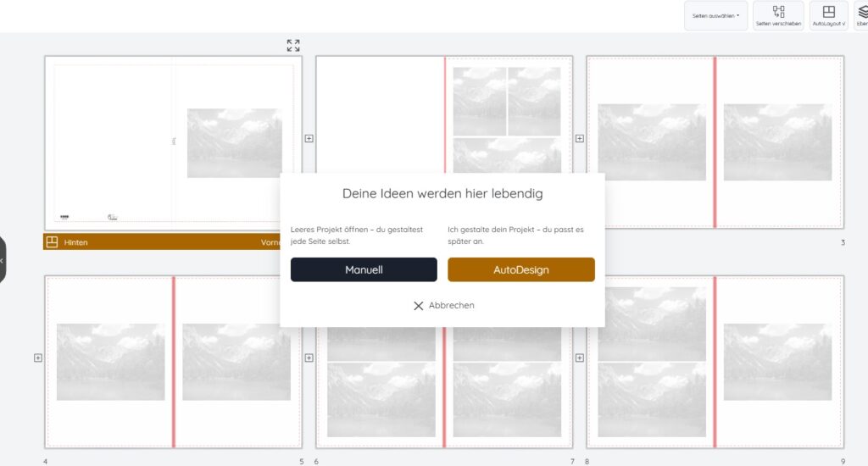Choose AutoDesign to auto-create the project
Screen dimensions: 868x466
point(520,269)
